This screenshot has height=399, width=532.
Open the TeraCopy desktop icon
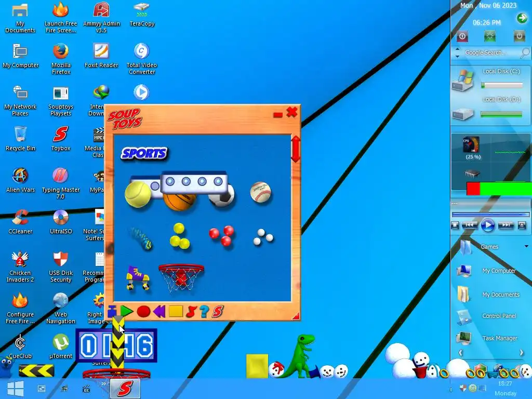pyautogui.click(x=142, y=14)
